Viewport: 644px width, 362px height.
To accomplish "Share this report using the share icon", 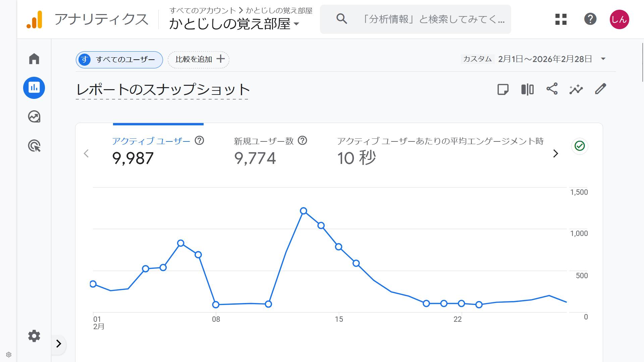I will 552,89.
